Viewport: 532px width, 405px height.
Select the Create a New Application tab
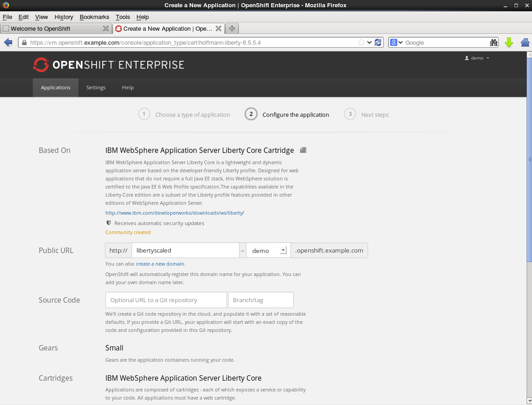(168, 28)
